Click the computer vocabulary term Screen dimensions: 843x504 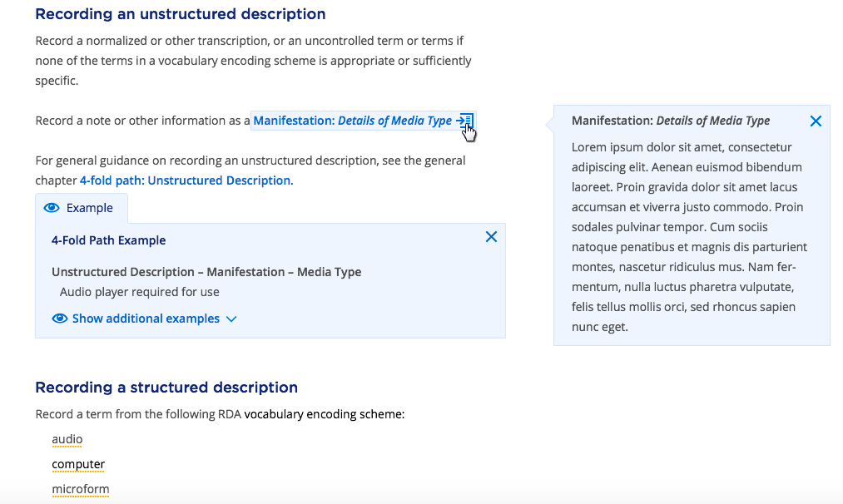78,464
